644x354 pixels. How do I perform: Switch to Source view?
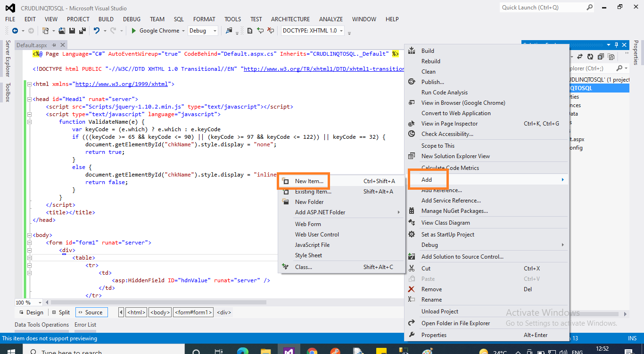tap(91, 312)
